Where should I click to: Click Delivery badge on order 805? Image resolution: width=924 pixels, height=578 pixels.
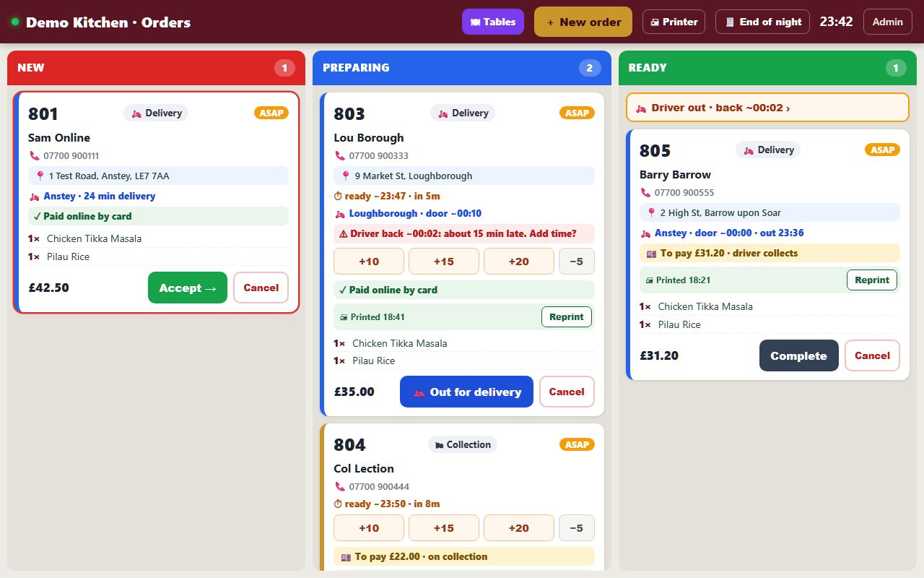(768, 150)
